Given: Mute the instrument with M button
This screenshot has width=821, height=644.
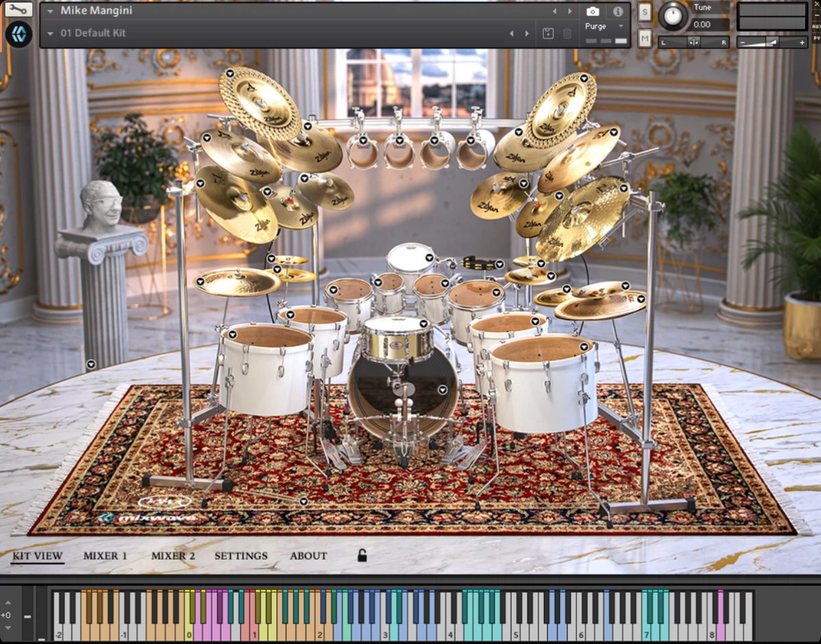Looking at the screenshot, I should [x=644, y=39].
